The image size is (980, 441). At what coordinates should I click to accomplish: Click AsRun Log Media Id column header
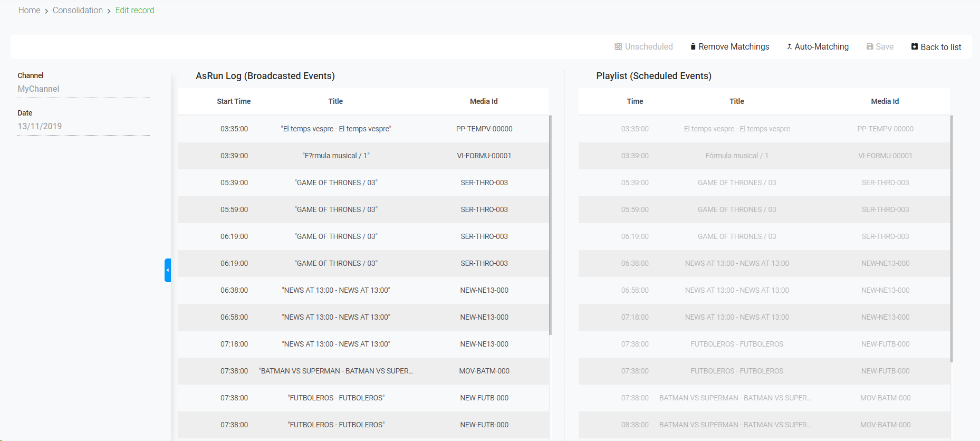click(x=484, y=101)
